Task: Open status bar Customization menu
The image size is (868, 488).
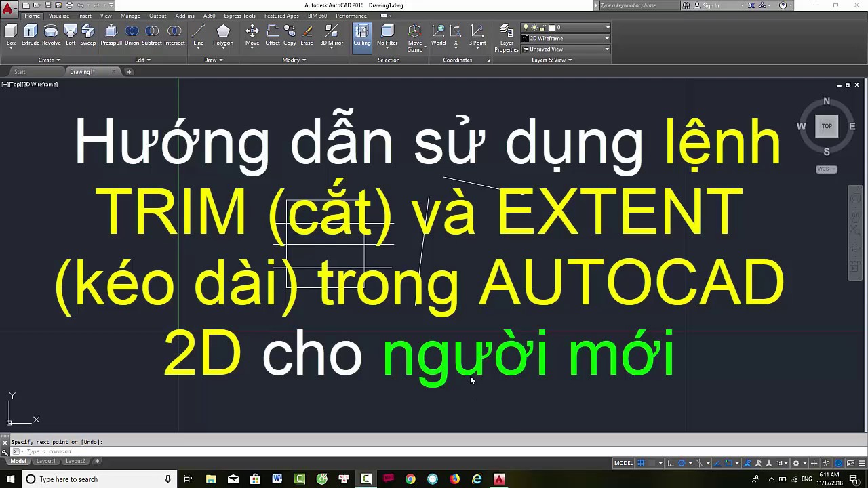Action: point(862,463)
